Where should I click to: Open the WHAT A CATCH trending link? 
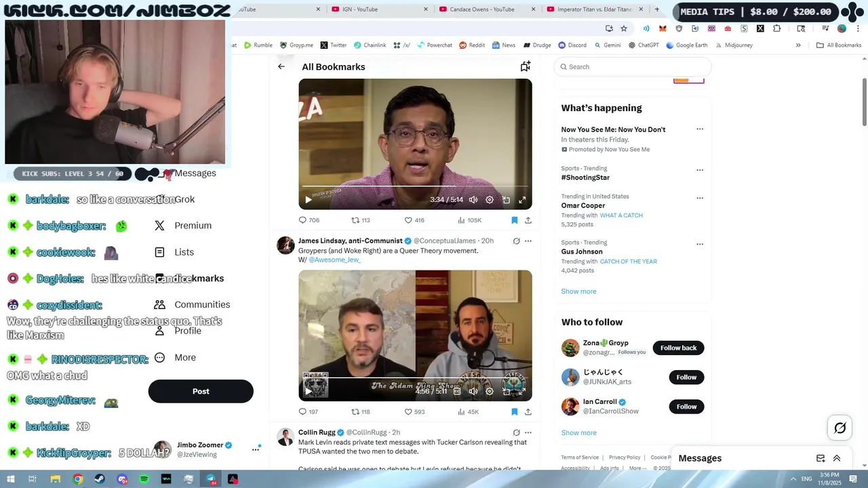coord(621,216)
